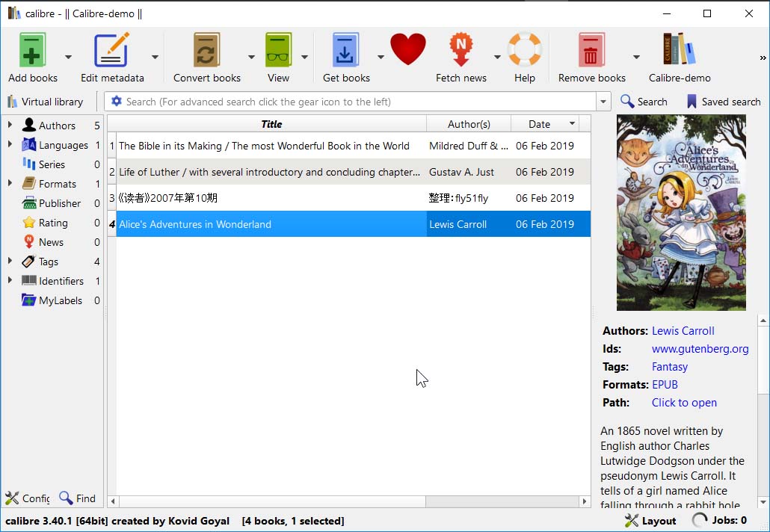This screenshot has height=532, width=770.
Task: Open Fetch news dropdown arrow
Action: [497, 57]
